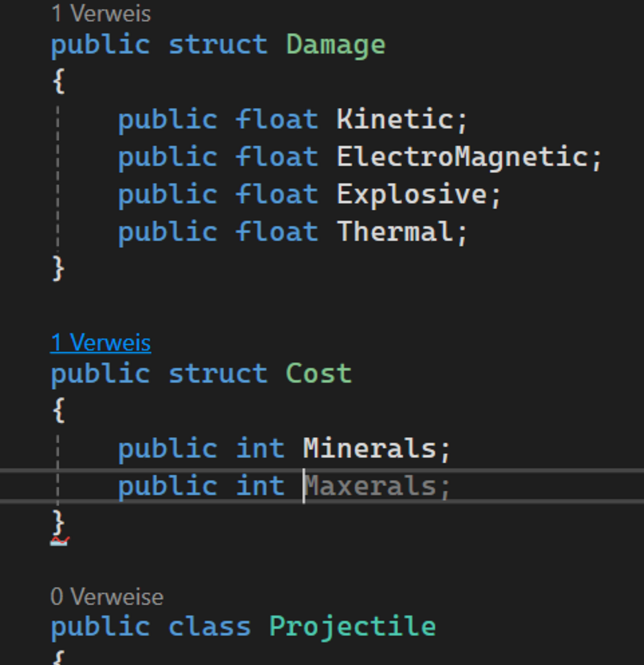The height and width of the screenshot is (665, 644).
Task: Click the opening brace of Damage struct
Action: coord(58,82)
